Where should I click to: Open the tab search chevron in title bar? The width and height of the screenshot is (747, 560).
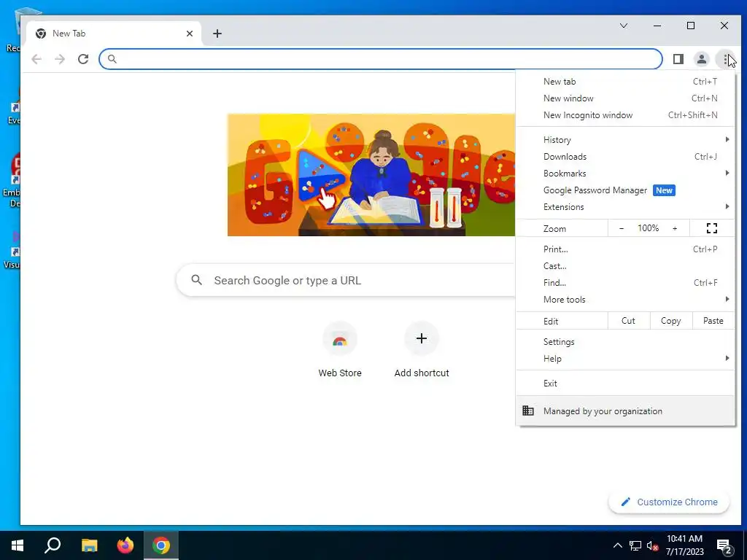pyautogui.click(x=623, y=26)
